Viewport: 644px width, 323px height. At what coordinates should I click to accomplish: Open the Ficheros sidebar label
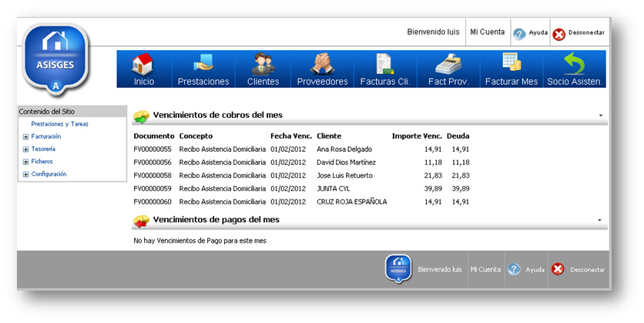coord(42,162)
